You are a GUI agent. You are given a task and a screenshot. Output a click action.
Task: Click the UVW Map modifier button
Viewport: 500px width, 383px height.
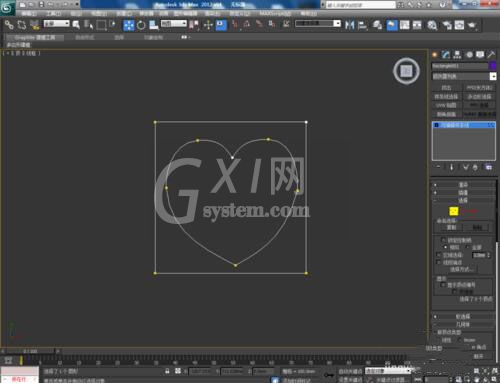click(447, 105)
